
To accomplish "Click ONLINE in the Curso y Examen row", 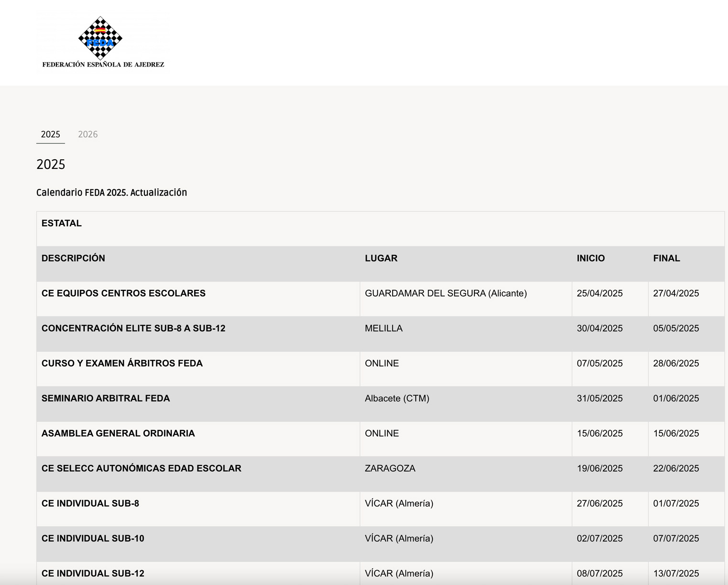I will (x=382, y=363).
